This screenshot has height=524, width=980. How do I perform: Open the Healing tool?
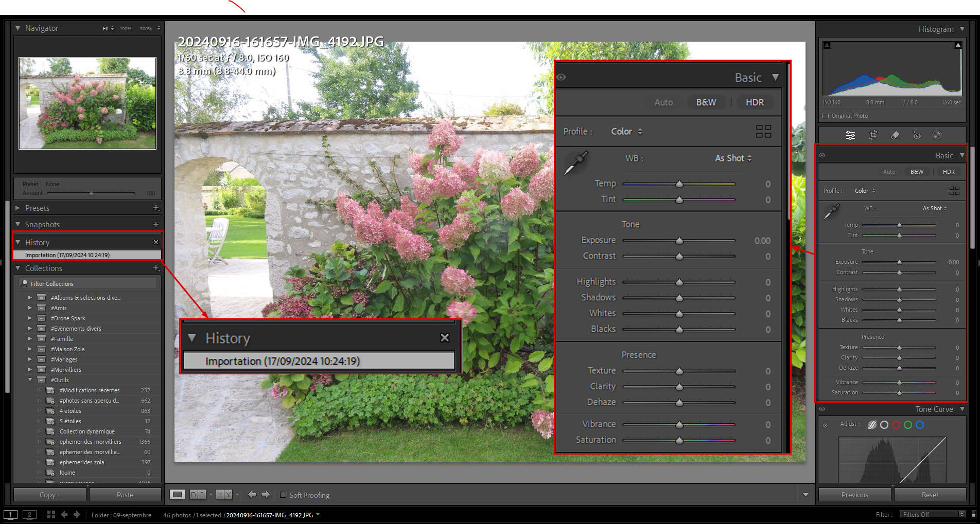(x=896, y=135)
